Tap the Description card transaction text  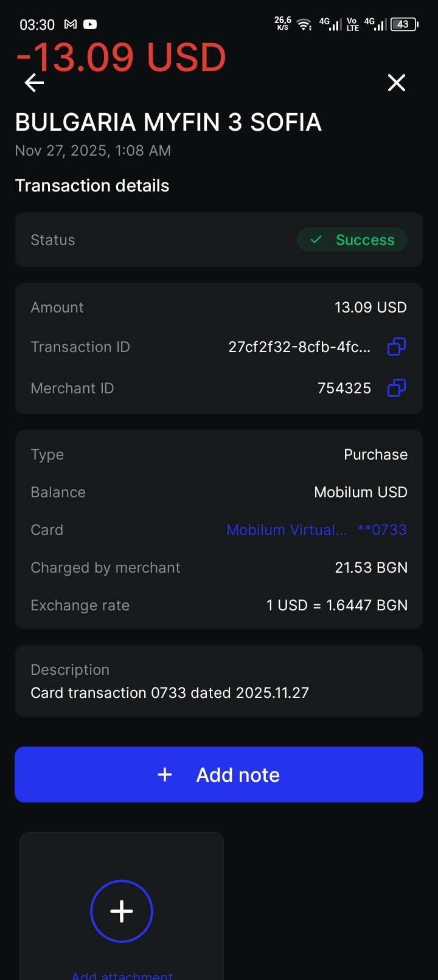point(170,693)
